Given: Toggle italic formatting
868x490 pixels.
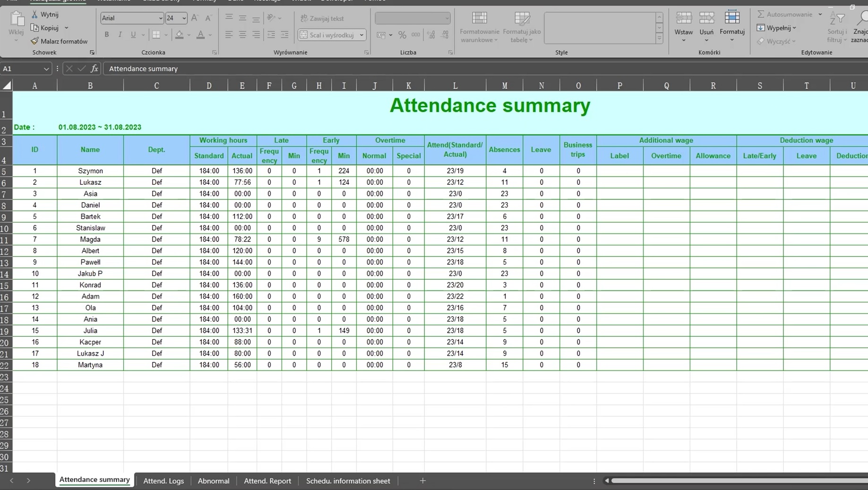Looking at the screenshot, I should [120, 34].
